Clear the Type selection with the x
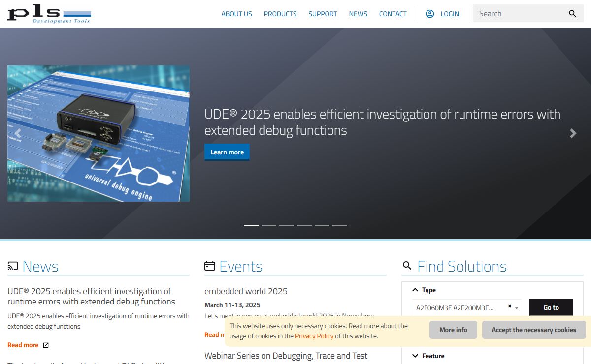 pos(510,306)
